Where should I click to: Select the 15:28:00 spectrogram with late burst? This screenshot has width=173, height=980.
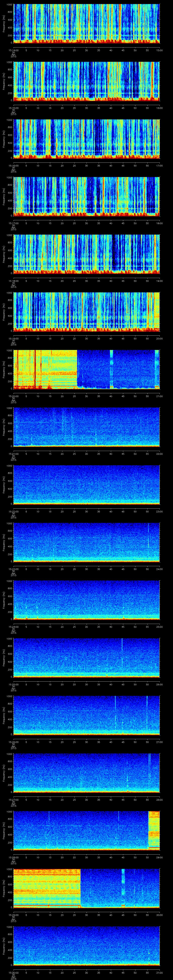point(86,831)
